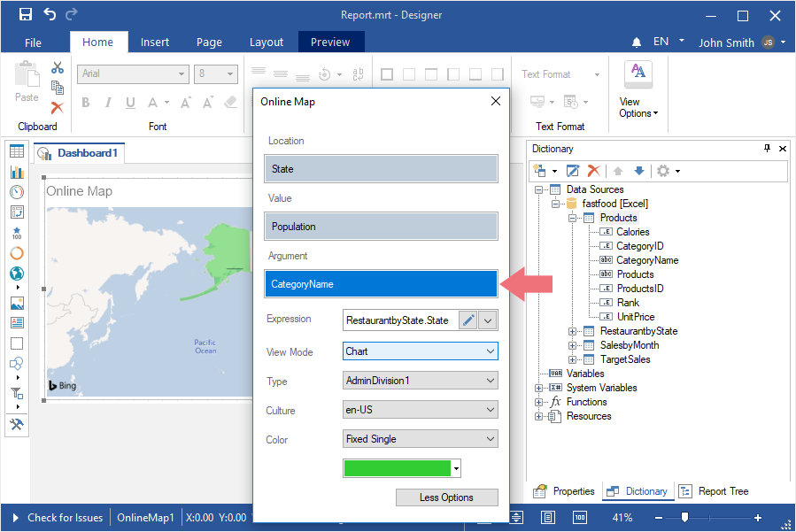Click Check for Issues in status bar

click(x=65, y=518)
